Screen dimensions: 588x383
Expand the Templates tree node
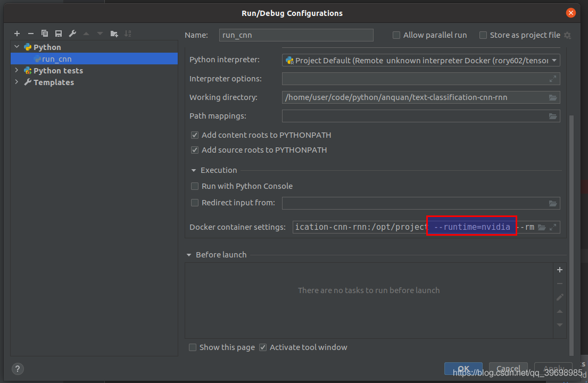click(x=16, y=82)
